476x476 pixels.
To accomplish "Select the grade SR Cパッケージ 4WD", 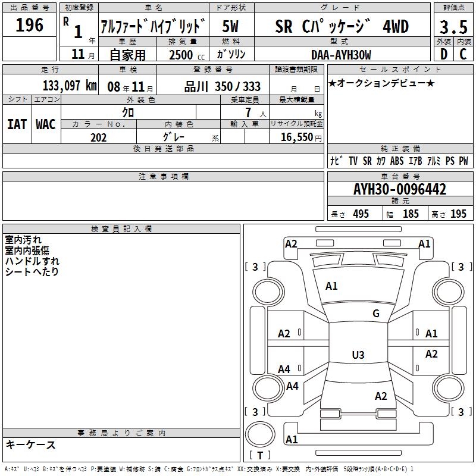I will pos(342,26).
